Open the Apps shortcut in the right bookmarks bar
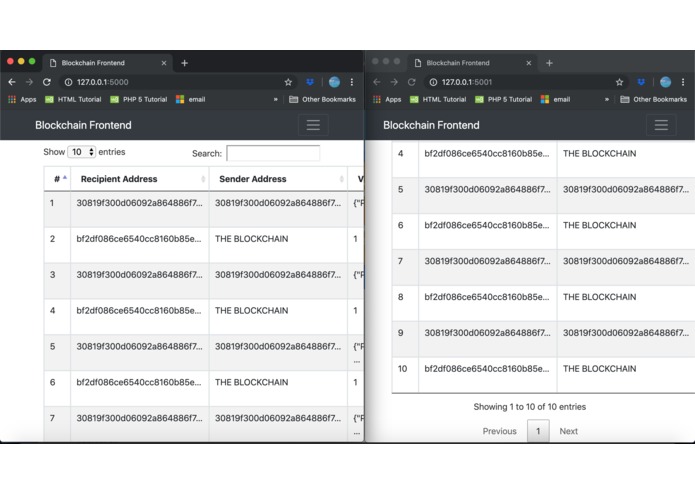 (x=387, y=99)
